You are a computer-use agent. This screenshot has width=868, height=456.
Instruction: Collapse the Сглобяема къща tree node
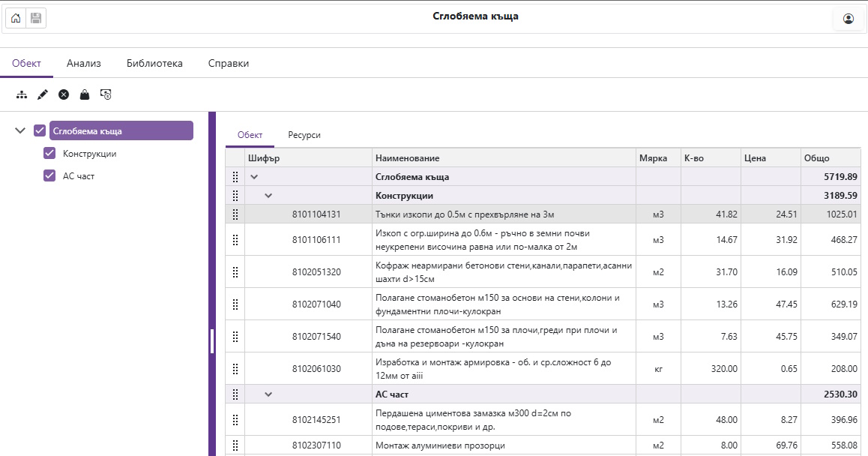(20, 131)
